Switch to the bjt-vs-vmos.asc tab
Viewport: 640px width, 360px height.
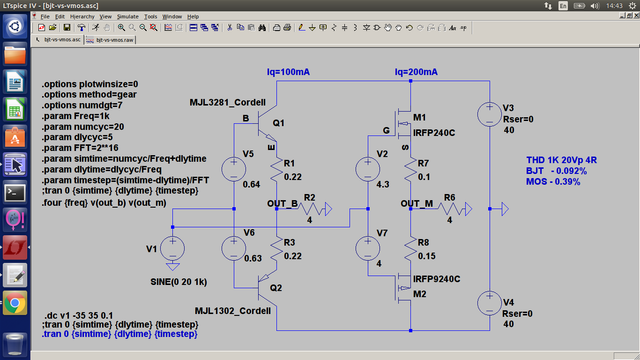[x=58, y=40]
